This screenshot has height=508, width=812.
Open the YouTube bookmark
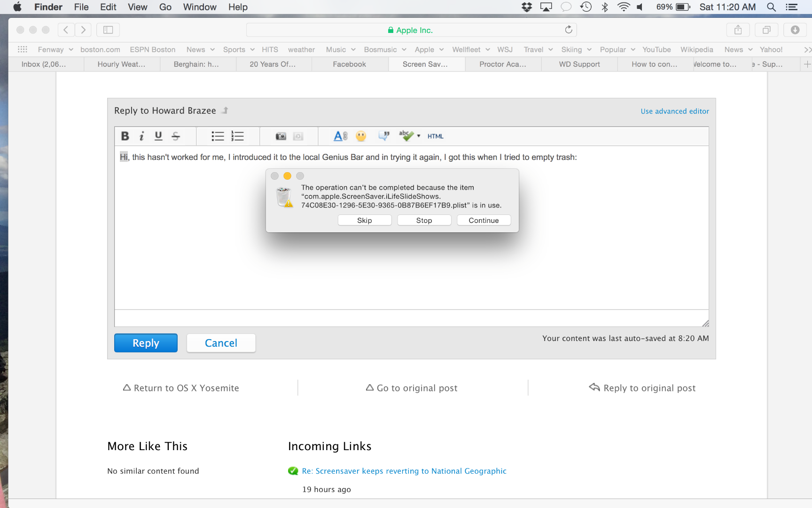[656, 49]
